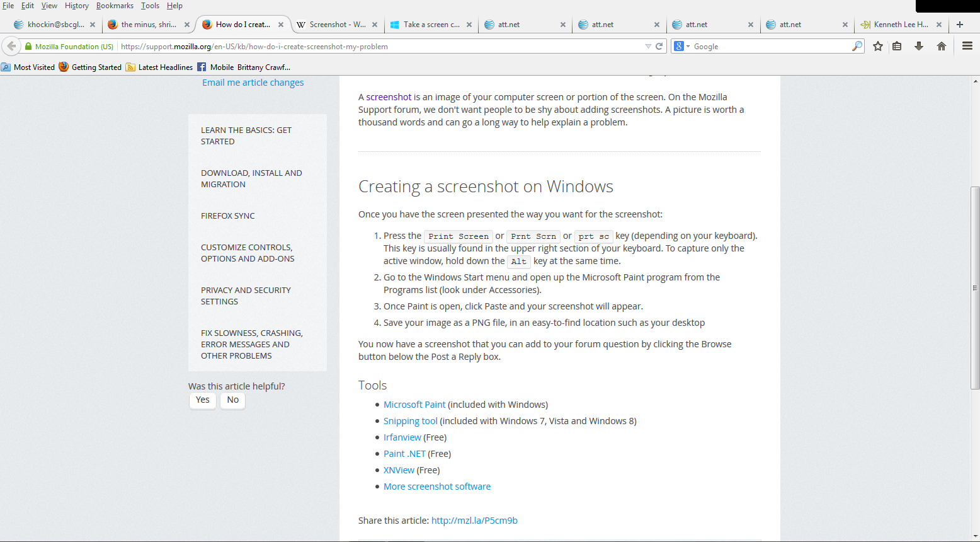Screen dimensions: 980x542
Task: Answer No to article helpful
Action: [x=232, y=400]
